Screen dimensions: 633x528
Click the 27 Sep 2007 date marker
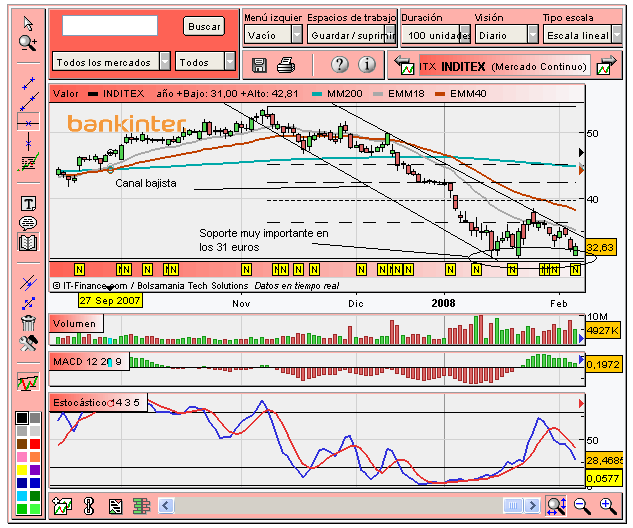pos(110,300)
